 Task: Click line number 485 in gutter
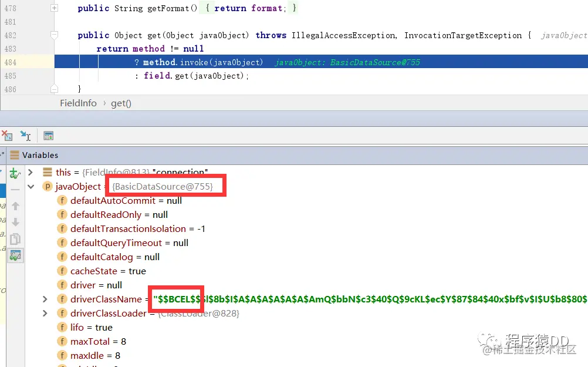coord(11,76)
